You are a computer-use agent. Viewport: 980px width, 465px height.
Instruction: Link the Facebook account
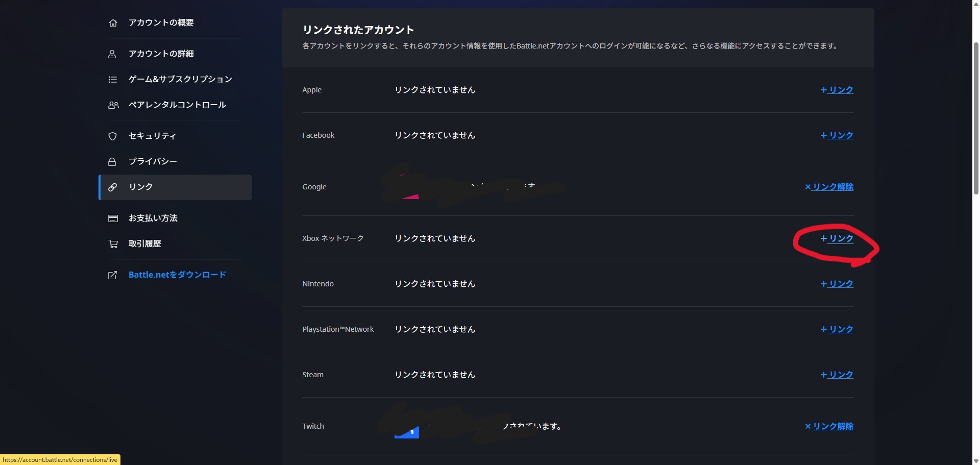pyautogui.click(x=837, y=135)
